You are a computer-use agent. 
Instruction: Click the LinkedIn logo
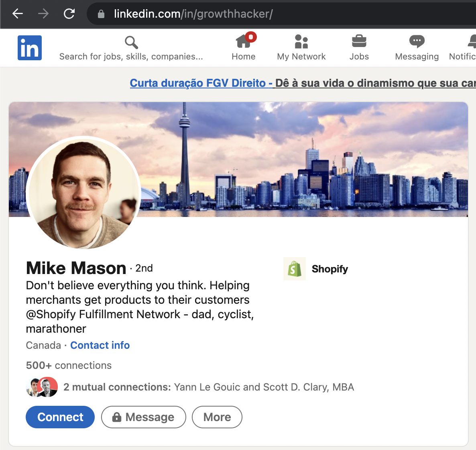[x=29, y=47]
